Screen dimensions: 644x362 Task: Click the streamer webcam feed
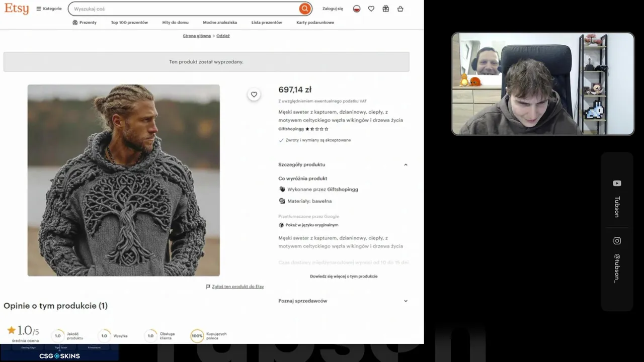click(x=543, y=84)
